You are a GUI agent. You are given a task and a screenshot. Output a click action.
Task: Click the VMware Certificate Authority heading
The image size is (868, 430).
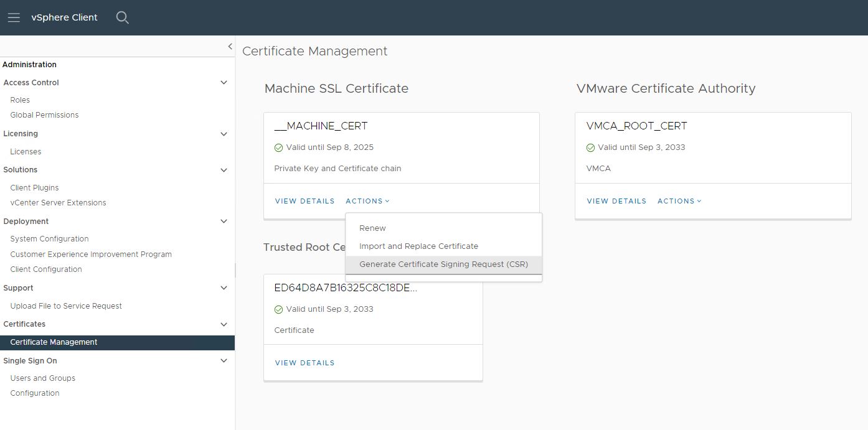(x=666, y=88)
